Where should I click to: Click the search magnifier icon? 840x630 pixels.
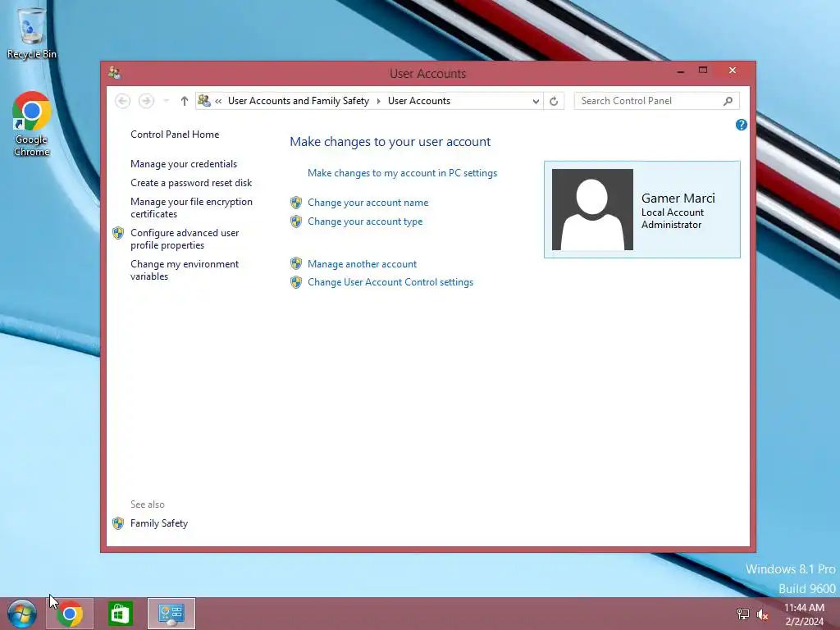coord(728,101)
